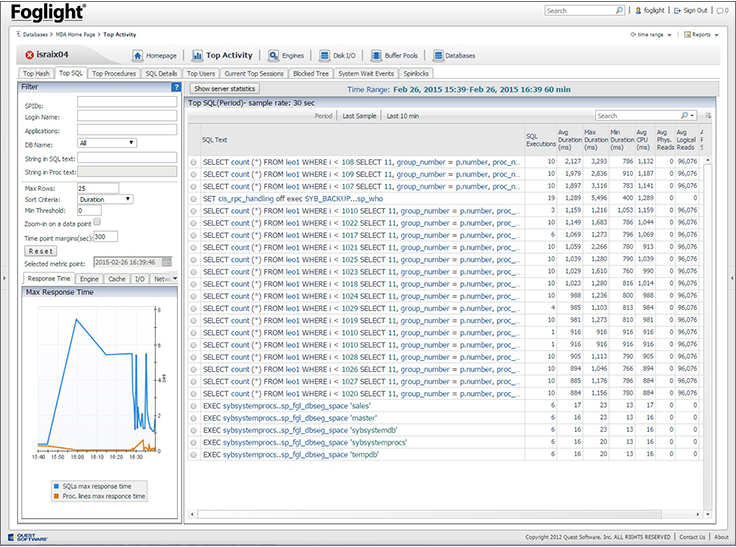Viewport: 736px width, 547px height.
Task: Select the Last 10 min view
Action: (x=402, y=116)
